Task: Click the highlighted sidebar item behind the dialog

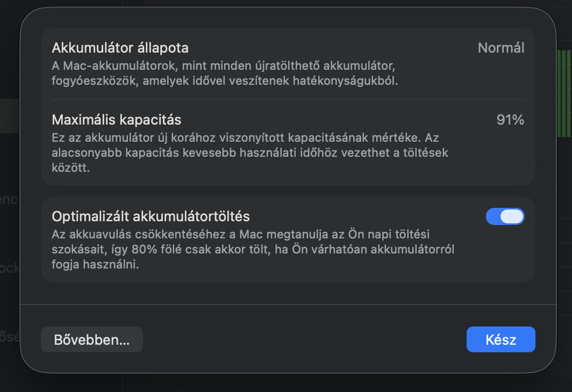Action: (10, 115)
